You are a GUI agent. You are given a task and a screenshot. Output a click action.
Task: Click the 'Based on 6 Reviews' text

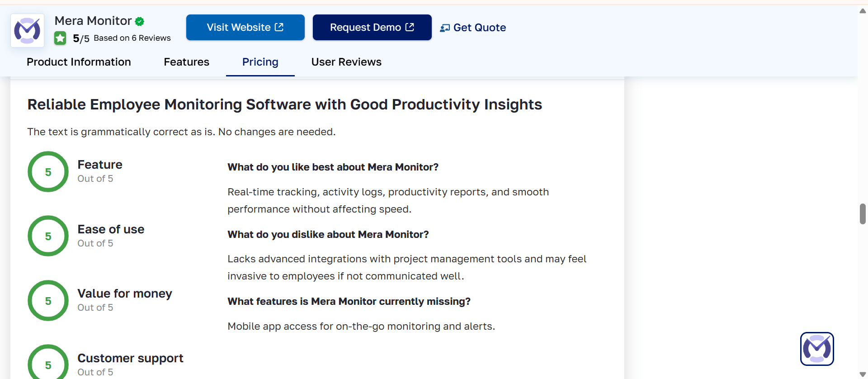[132, 38]
